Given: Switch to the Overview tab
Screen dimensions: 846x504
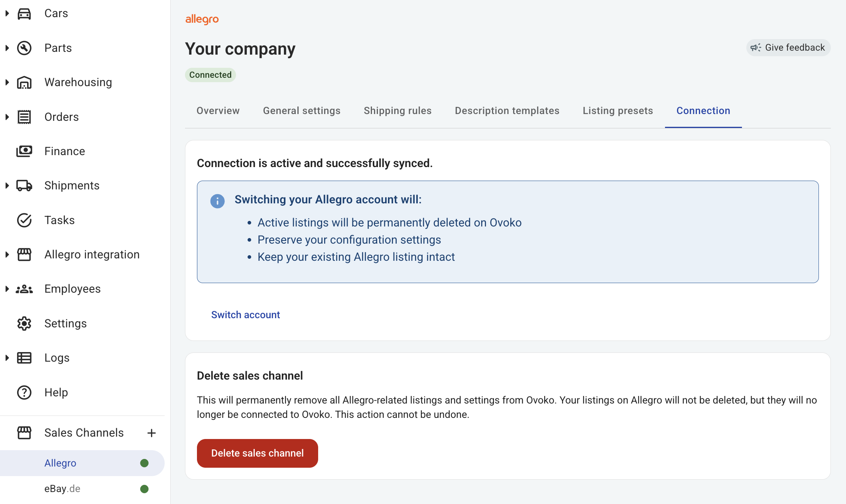Looking at the screenshot, I should coord(218,111).
